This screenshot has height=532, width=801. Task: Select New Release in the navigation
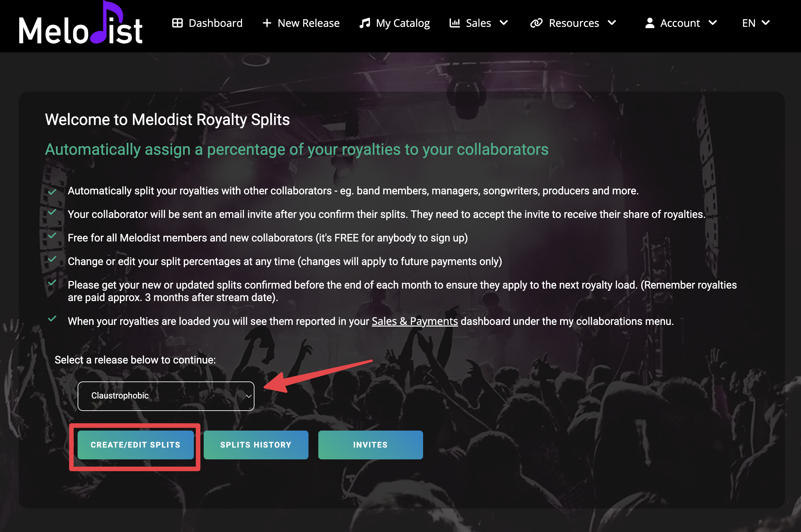(x=308, y=23)
